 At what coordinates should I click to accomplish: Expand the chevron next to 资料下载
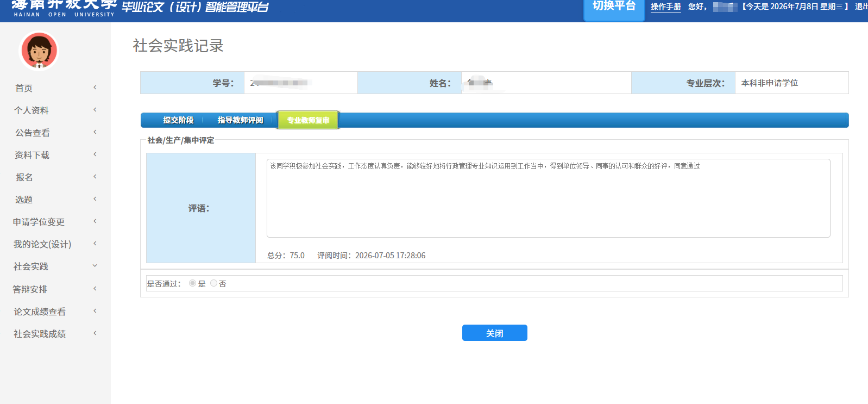coord(95,154)
